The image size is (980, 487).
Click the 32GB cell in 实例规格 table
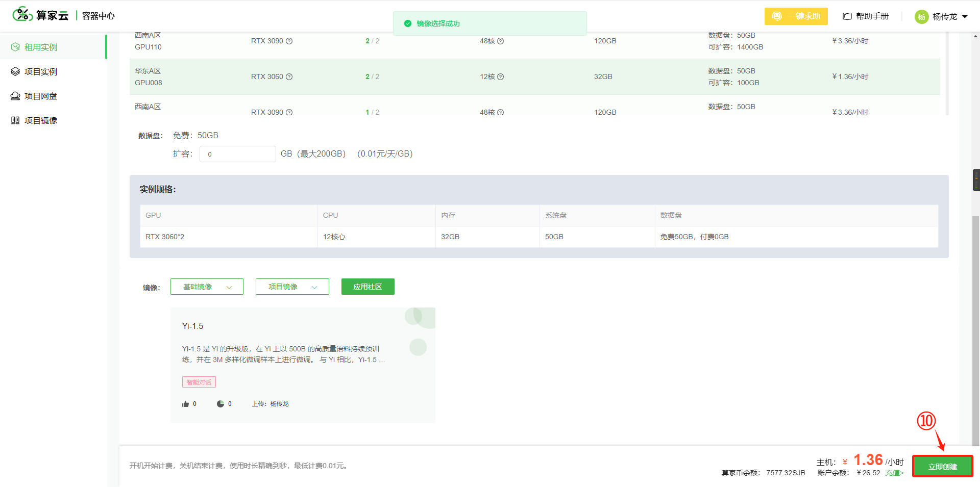pyautogui.click(x=487, y=237)
